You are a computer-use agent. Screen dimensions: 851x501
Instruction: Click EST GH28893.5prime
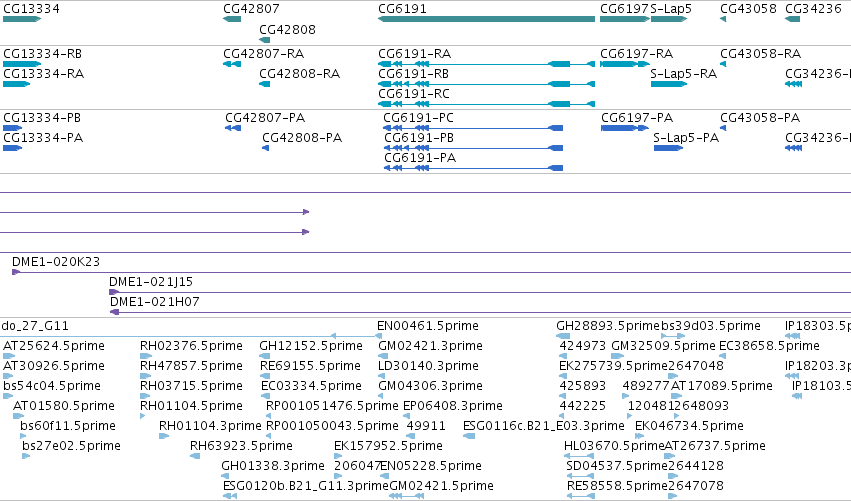(x=608, y=326)
